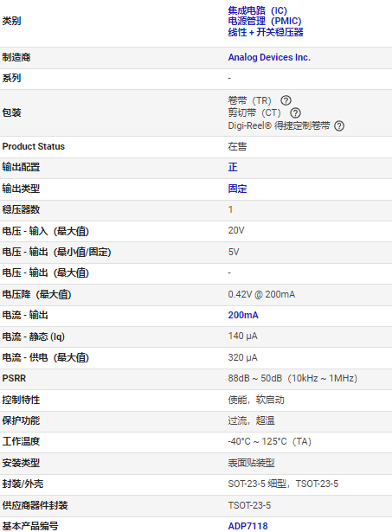Select the 0.42V @ 200mA dropout value

pos(261,294)
